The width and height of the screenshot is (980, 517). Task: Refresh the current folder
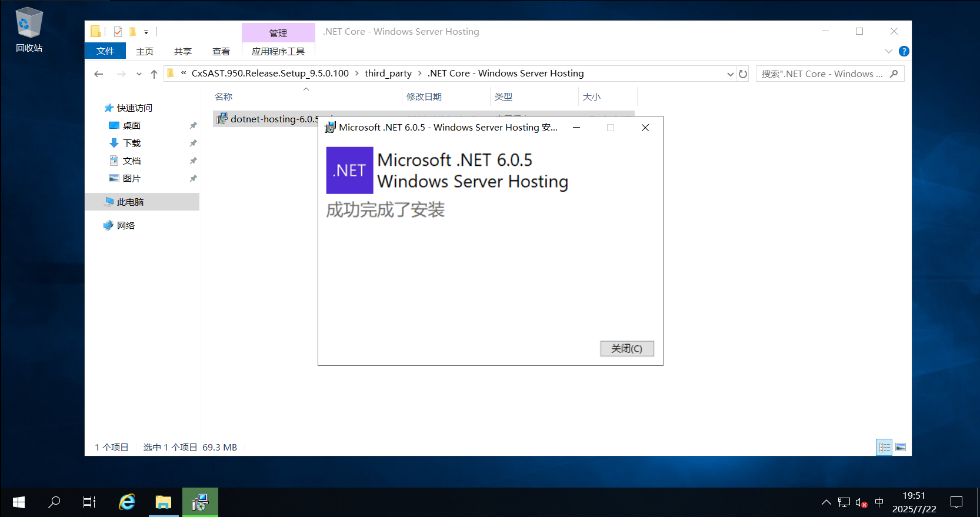point(743,74)
